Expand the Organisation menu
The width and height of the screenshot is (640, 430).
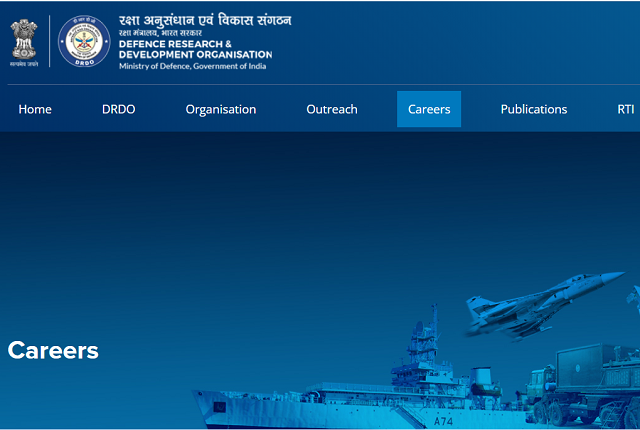pyautogui.click(x=221, y=110)
